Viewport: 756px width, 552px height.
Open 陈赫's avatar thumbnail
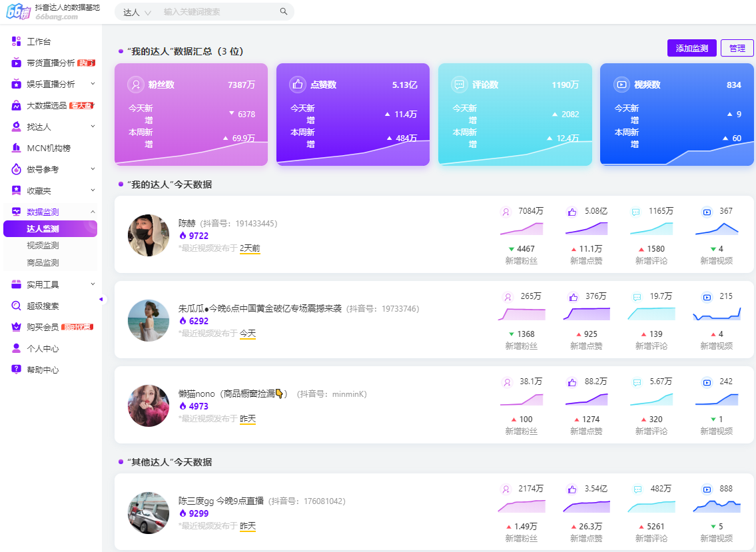coord(149,235)
